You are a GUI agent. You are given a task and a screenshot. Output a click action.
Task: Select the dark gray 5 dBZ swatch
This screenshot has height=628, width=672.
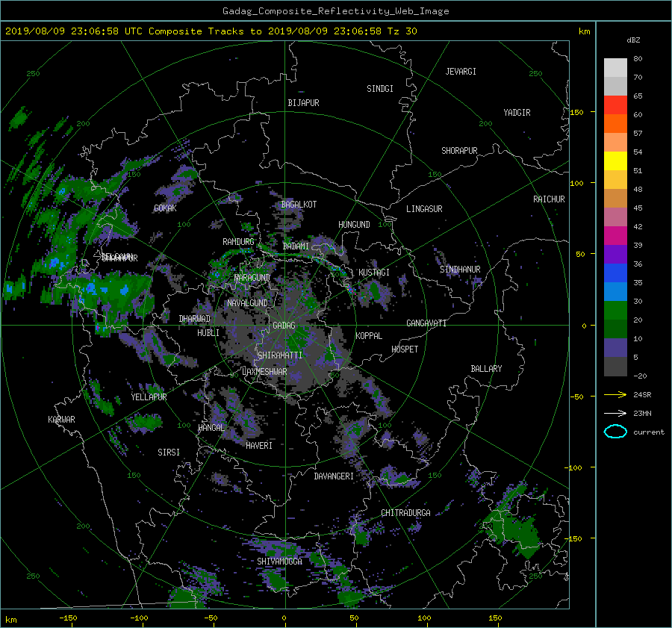615,367
